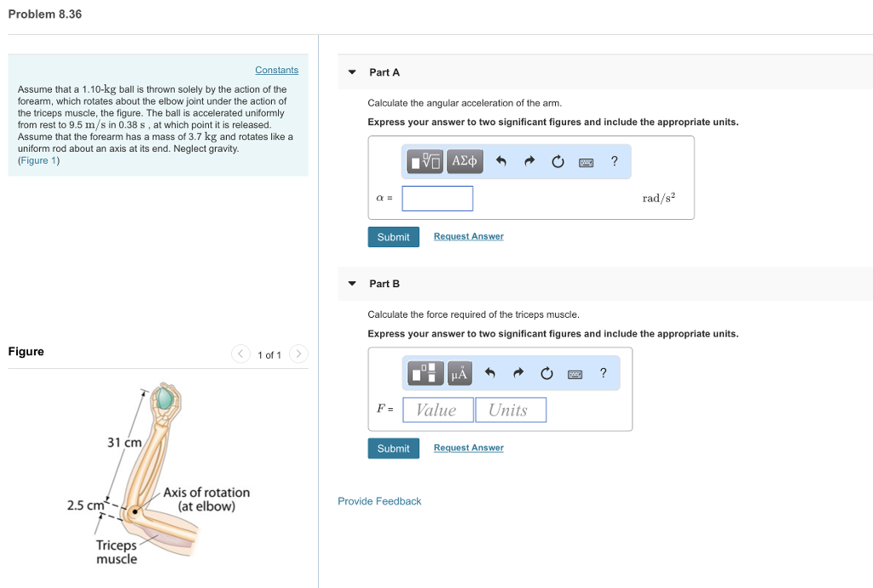Viewport: 873px width, 588px height.
Task: Reset the Part A answer field
Action: click(557, 161)
